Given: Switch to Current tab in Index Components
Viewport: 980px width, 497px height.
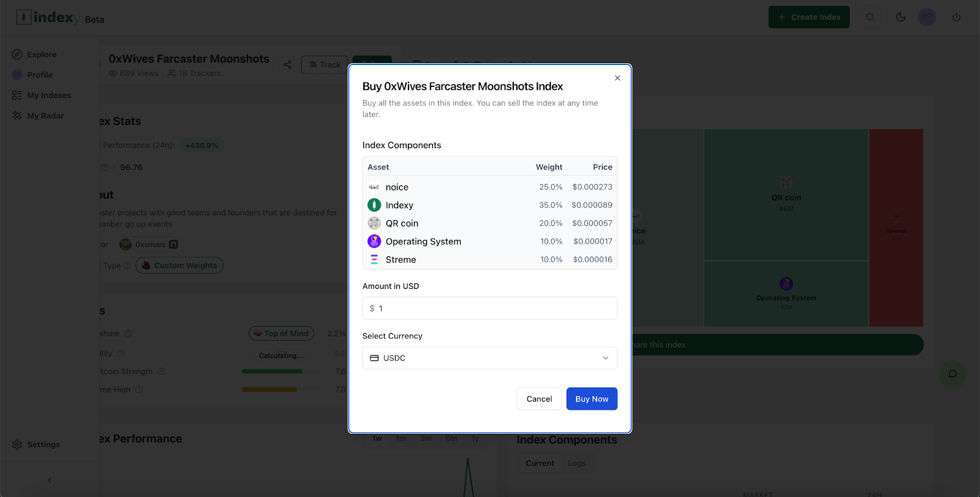Looking at the screenshot, I should [x=540, y=463].
